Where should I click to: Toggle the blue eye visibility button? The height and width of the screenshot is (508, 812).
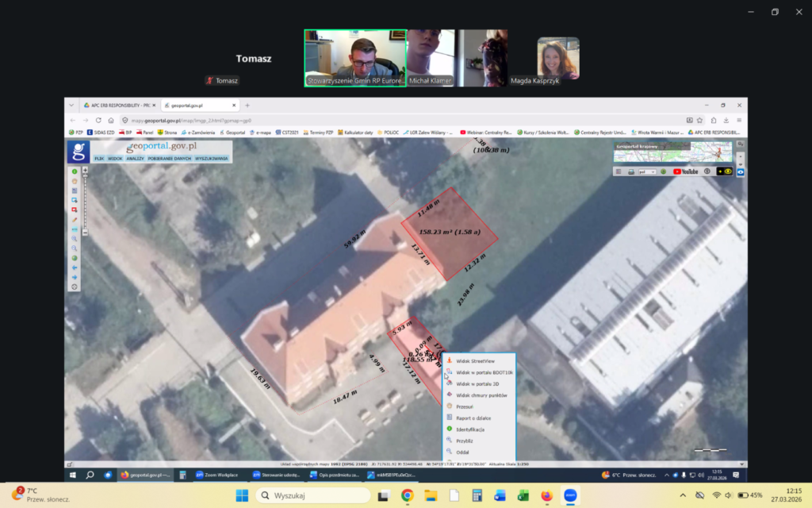pos(740,171)
